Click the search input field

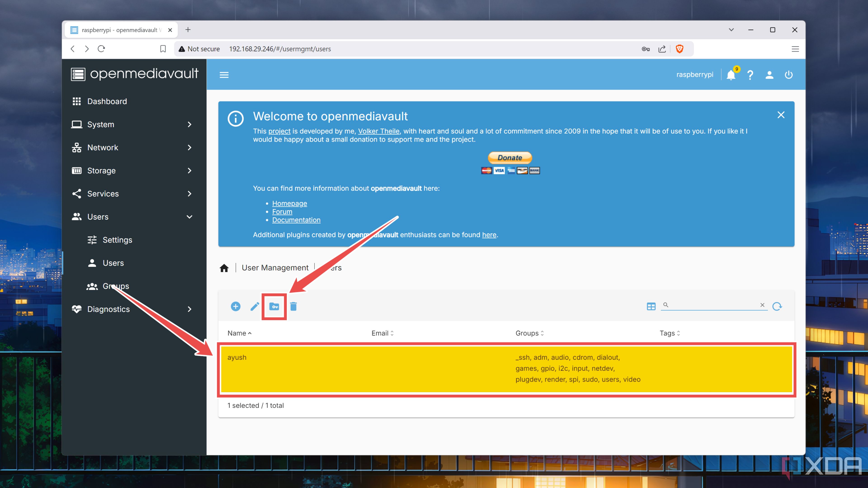coord(714,305)
